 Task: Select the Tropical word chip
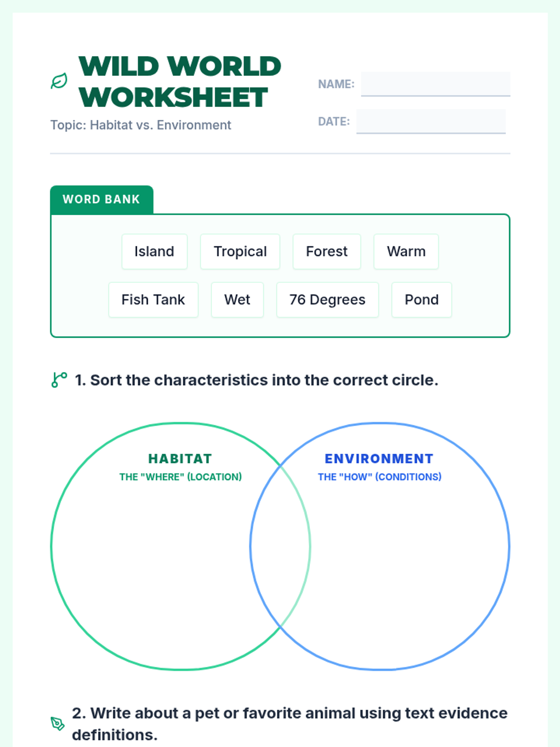pyautogui.click(x=240, y=252)
